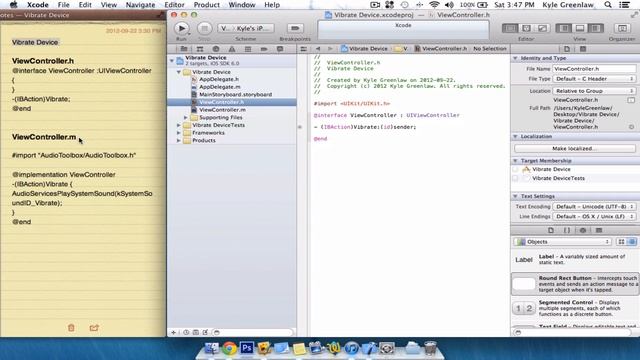Viewport: 640px width, 360px height.
Task: Open the Window menu
Action: coord(242,5)
